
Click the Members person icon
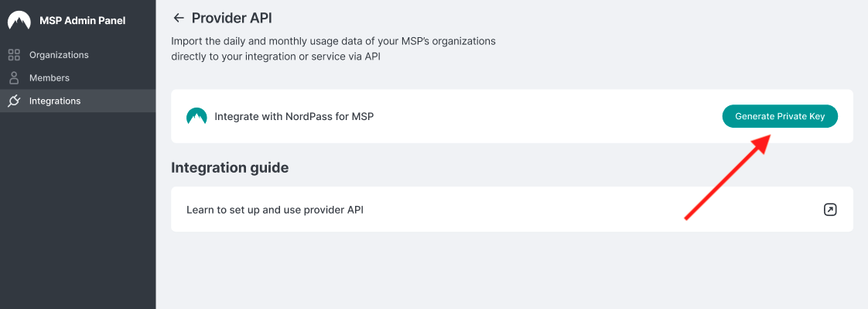[14, 78]
